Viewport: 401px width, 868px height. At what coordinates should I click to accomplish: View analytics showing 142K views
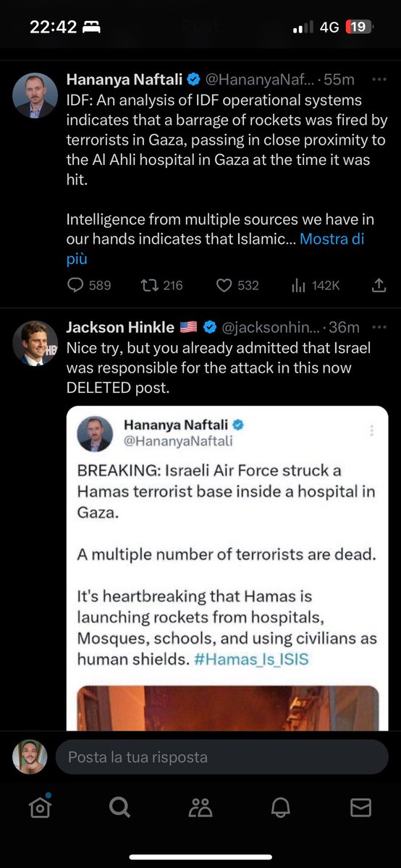pos(315,286)
